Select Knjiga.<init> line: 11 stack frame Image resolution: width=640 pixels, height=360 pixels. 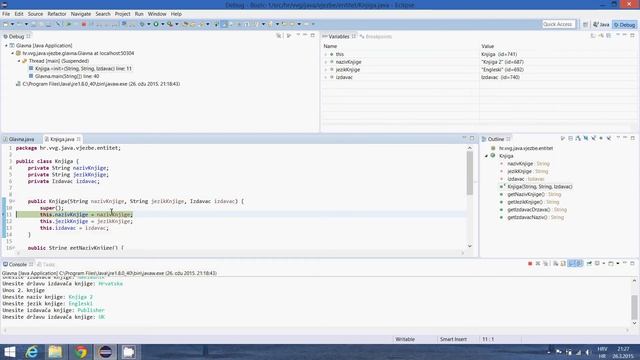(83, 69)
